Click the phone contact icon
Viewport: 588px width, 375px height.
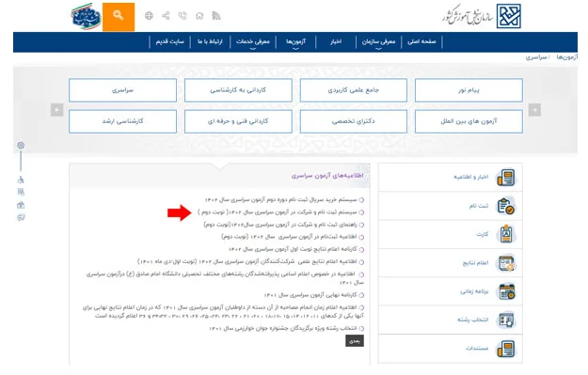183,16
